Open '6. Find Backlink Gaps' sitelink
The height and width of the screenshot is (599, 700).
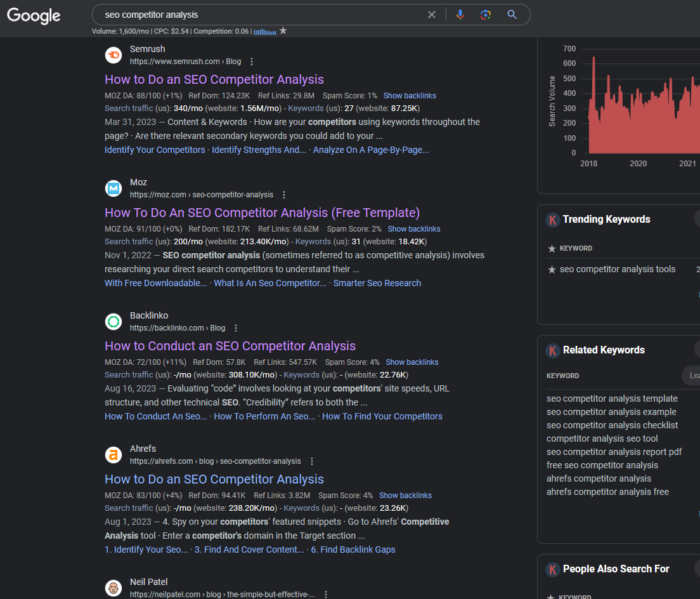(353, 549)
